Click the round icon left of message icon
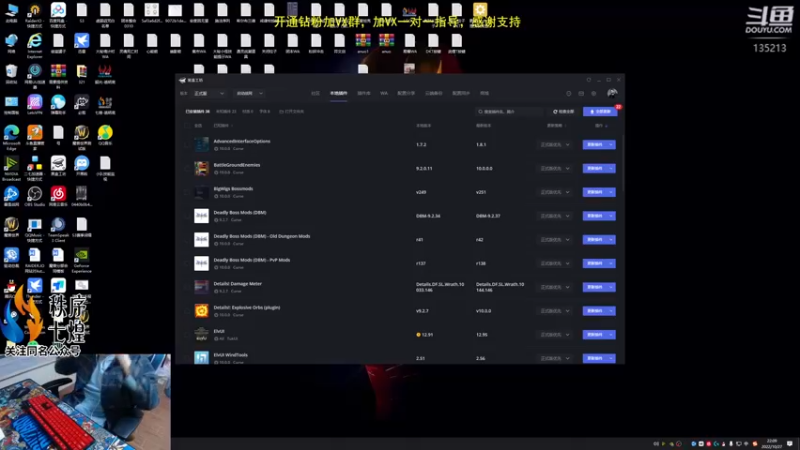Screen dimensions: 800x450 pos(569,94)
